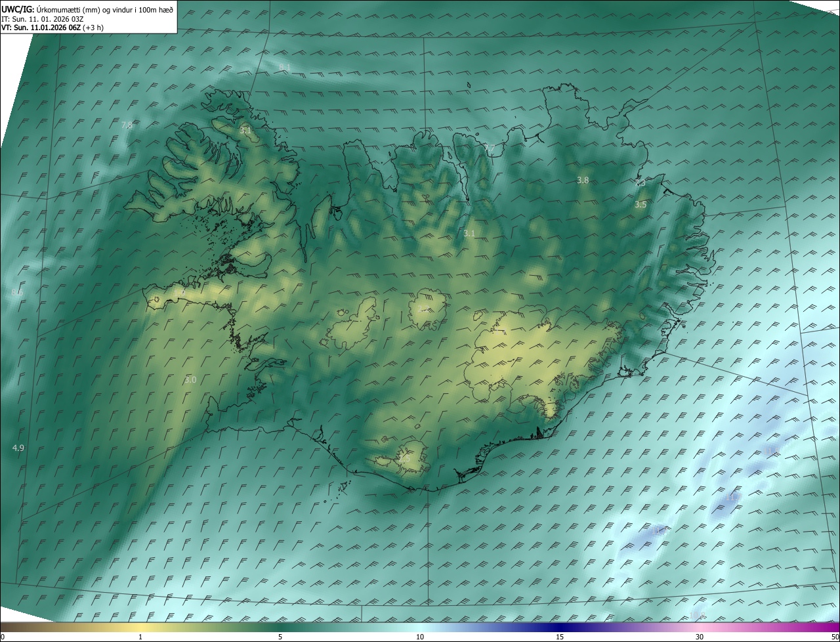The height and width of the screenshot is (642, 840).
Task: Click the 3.8 value label on the map
Action: pyautogui.click(x=583, y=180)
